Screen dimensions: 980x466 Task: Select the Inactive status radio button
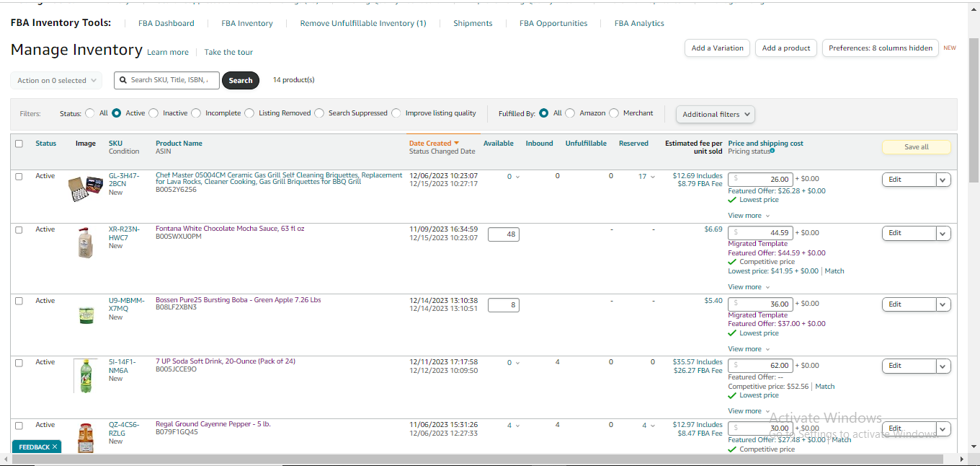pos(153,113)
